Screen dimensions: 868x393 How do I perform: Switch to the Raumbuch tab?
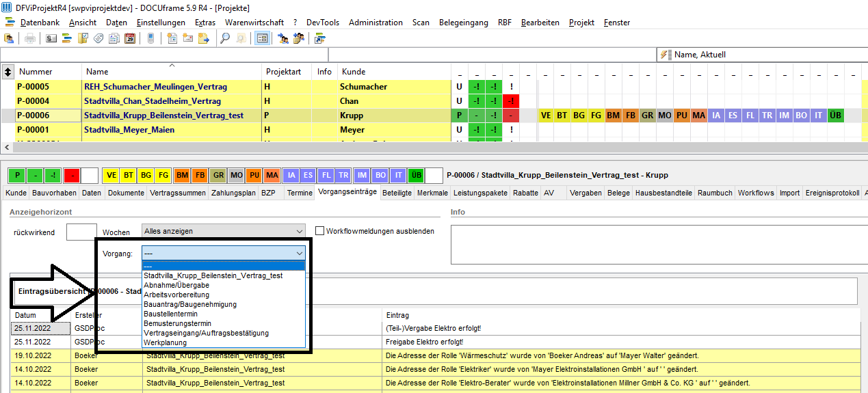pyautogui.click(x=714, y=193)
